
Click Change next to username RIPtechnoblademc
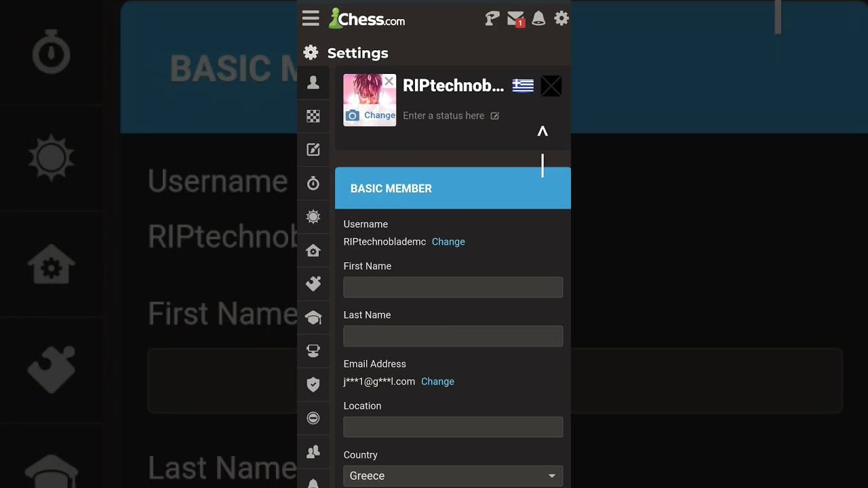tap(448, 242)
